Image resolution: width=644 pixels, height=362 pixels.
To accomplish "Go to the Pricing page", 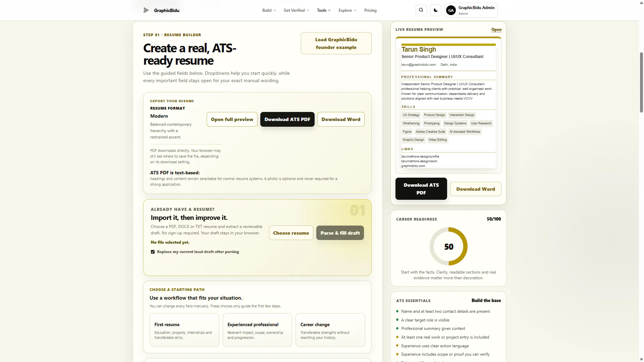I will coord(370,10).
